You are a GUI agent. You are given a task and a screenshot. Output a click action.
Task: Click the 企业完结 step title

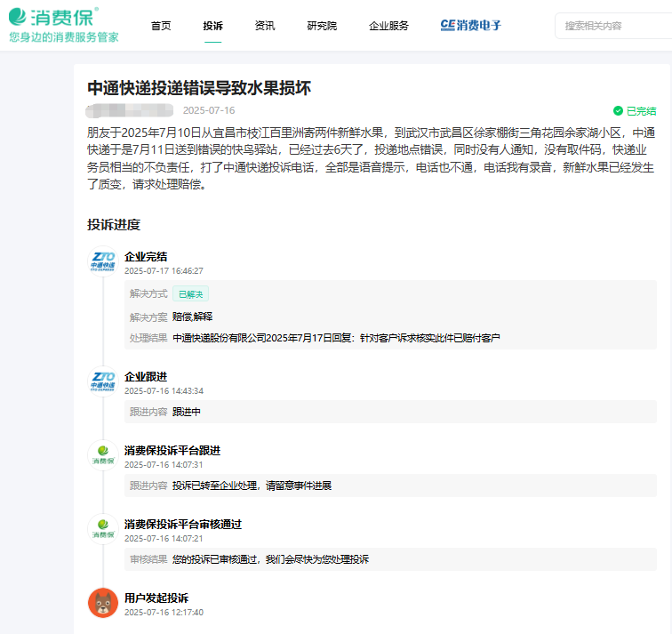(x=146, y=257)
